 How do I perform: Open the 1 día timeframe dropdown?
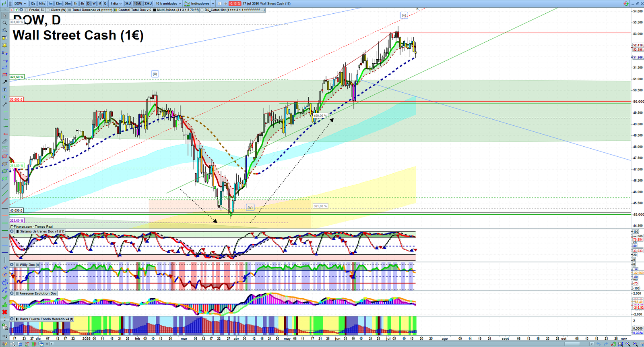[x=116, y=4]
